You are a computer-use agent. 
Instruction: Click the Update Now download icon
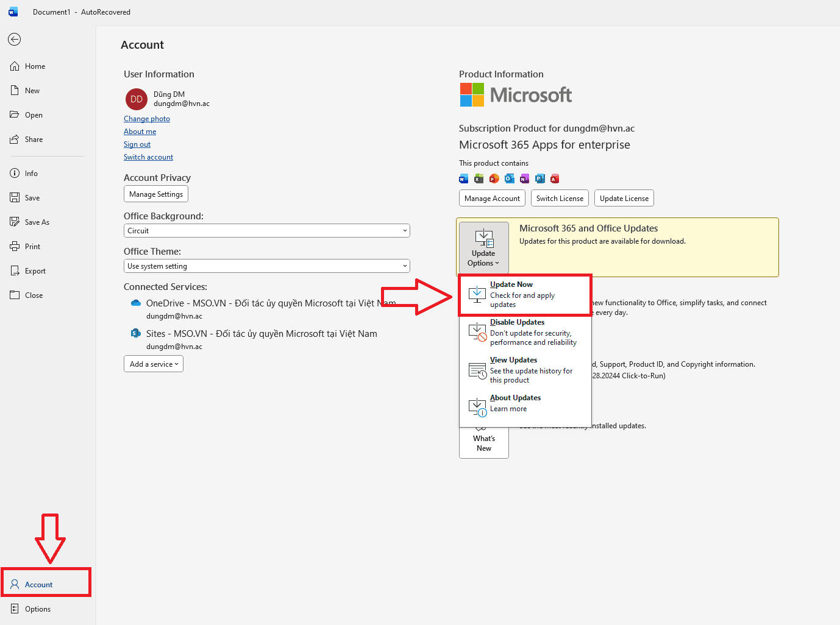(x=477, y=295)
